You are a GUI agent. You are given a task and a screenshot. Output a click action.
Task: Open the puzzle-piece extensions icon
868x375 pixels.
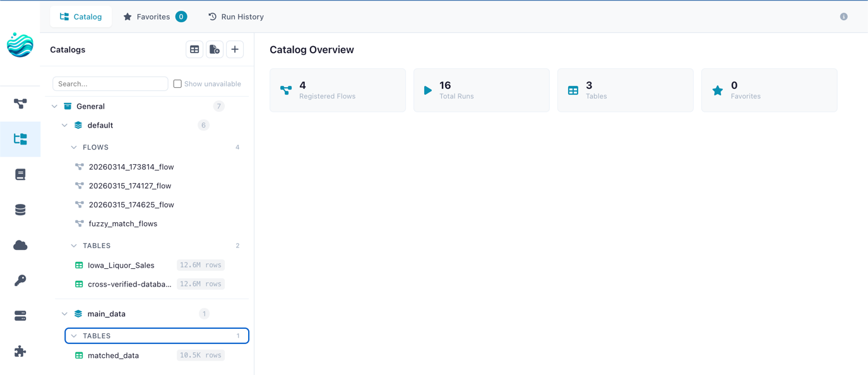pyautogui.click(x=20, y=351)
